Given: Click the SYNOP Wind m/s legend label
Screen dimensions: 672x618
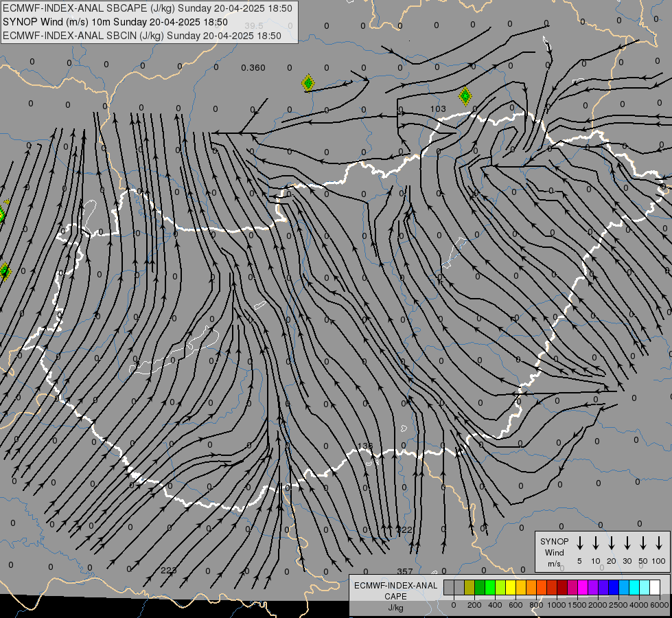Looking at the screenshot, I should [554, 552].
